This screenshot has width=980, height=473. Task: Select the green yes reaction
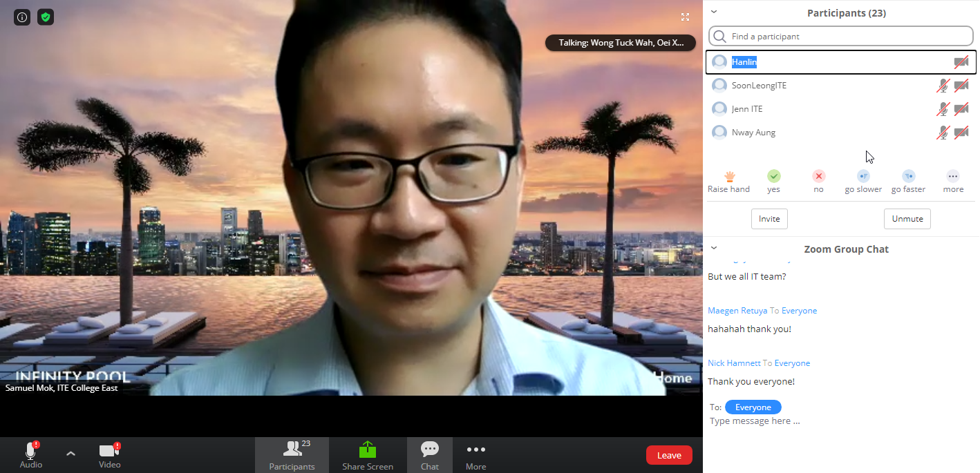click(773, 177)
